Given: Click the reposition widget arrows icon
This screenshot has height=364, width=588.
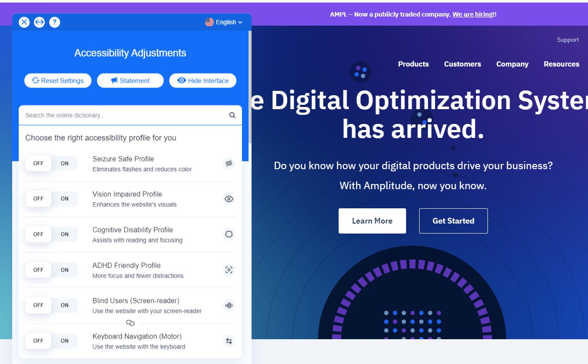Looking at the screenshot, I should (39, 22).
